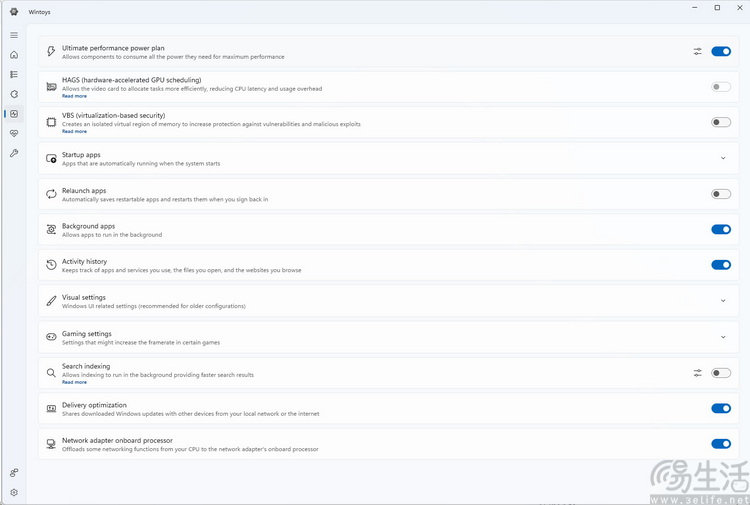Select the active Performance page in sidebar
750x505 pixels.
14,114
